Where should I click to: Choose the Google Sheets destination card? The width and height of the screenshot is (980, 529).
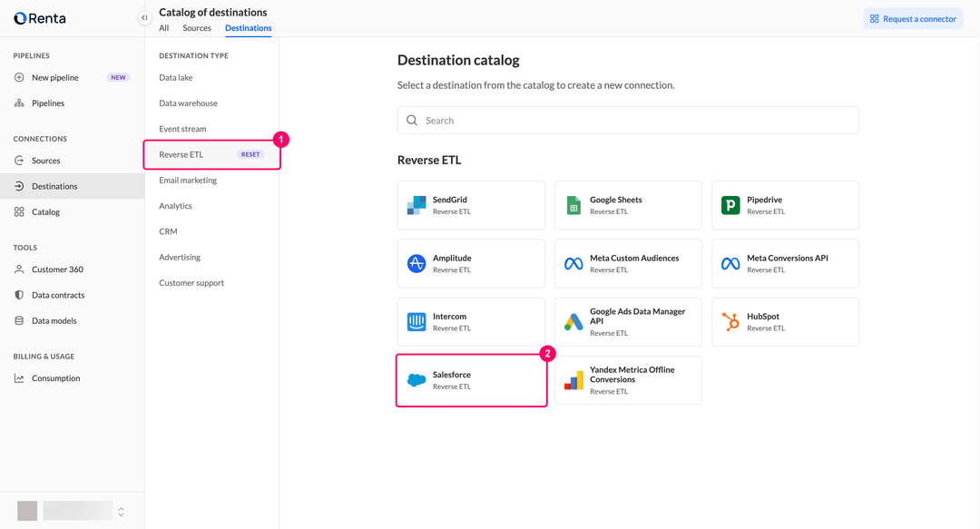[x=628, y=205]
